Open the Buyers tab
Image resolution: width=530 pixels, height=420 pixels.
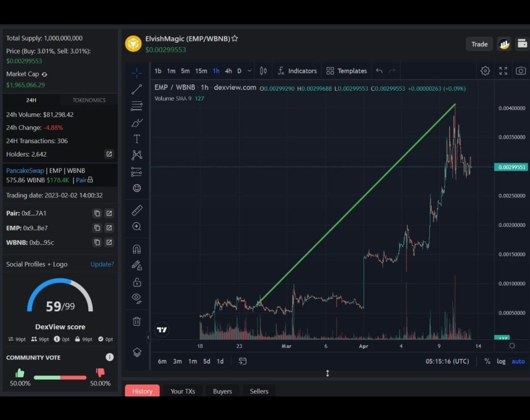coord(222,391)
